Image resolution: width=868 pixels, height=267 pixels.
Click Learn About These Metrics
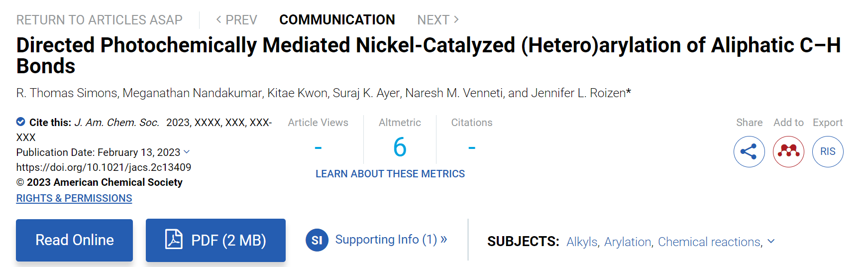pos(390,174)
